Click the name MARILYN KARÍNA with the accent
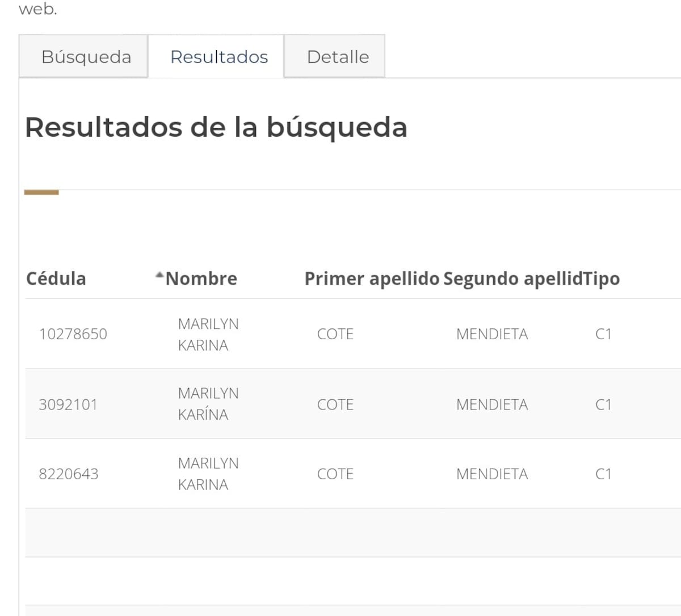 [x=208, y=404]
